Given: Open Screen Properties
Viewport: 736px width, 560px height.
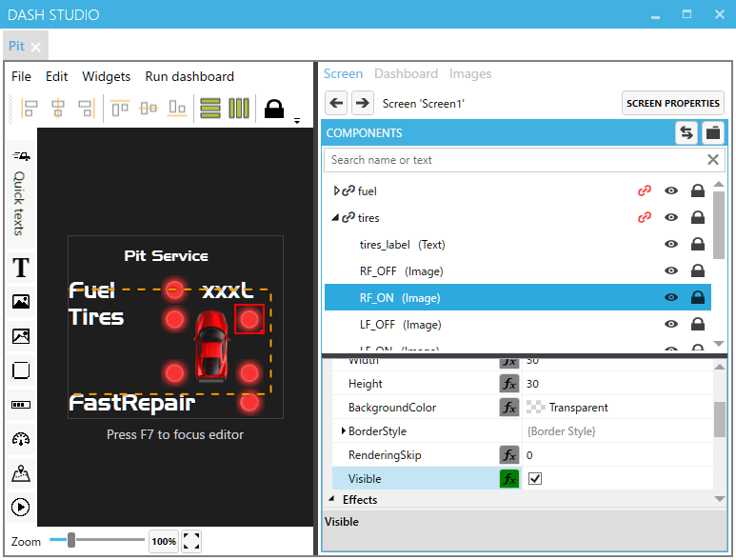Looking at the screenshot, I should 672,103.
